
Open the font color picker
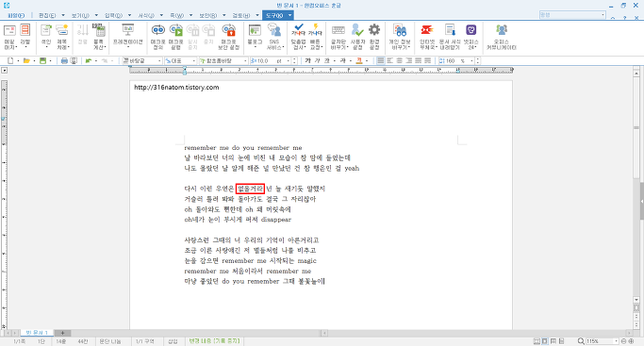tap(359, 60)
